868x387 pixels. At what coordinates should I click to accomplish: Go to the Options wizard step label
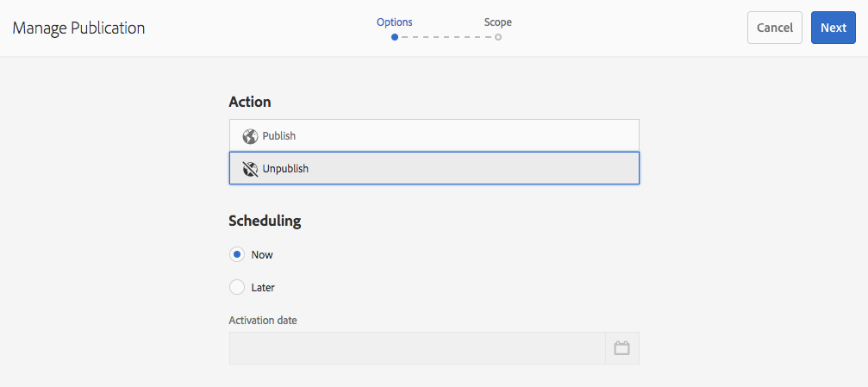tap(395, 22)
